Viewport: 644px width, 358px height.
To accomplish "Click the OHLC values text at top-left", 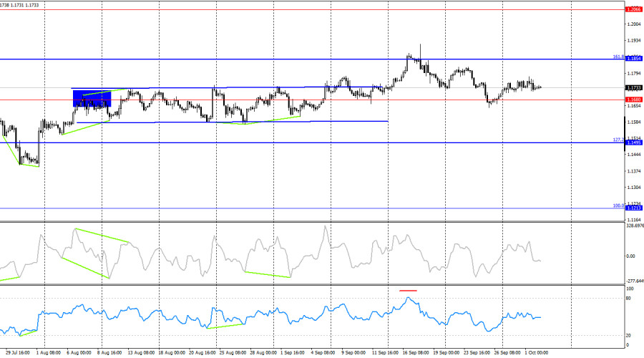I will click(20, 4).
